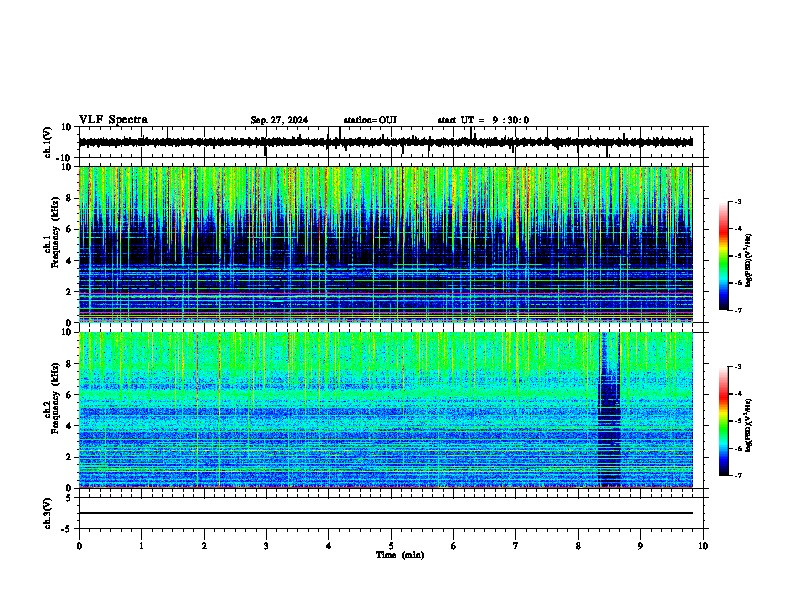Click the "ch.1(V)" waveform axis label

(x=48, y=142)
